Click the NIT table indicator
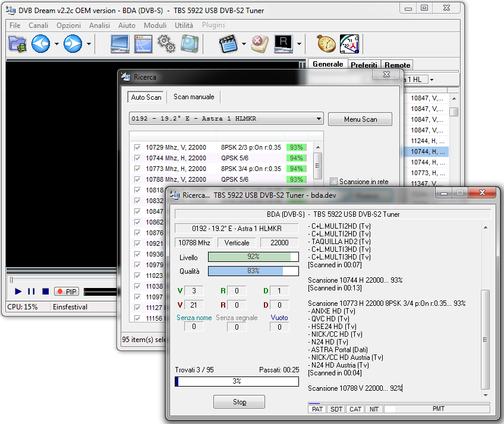 374,409
